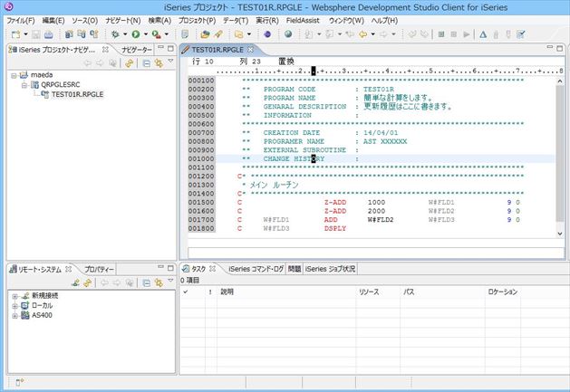Click the purple sphere toolbar icon
Viewport: 570px width, 392px height.
click(x=267, y=34)
